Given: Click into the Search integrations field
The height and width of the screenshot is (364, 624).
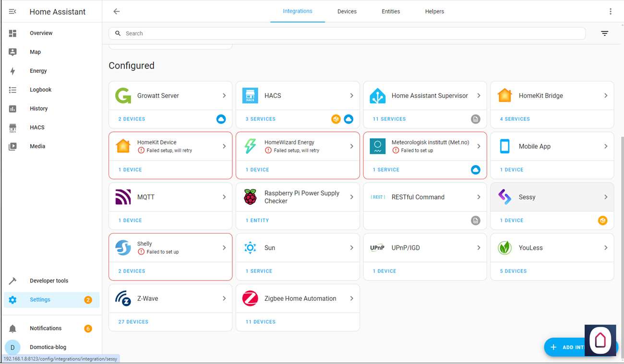Looking at the screenshot, I should 346,34.
